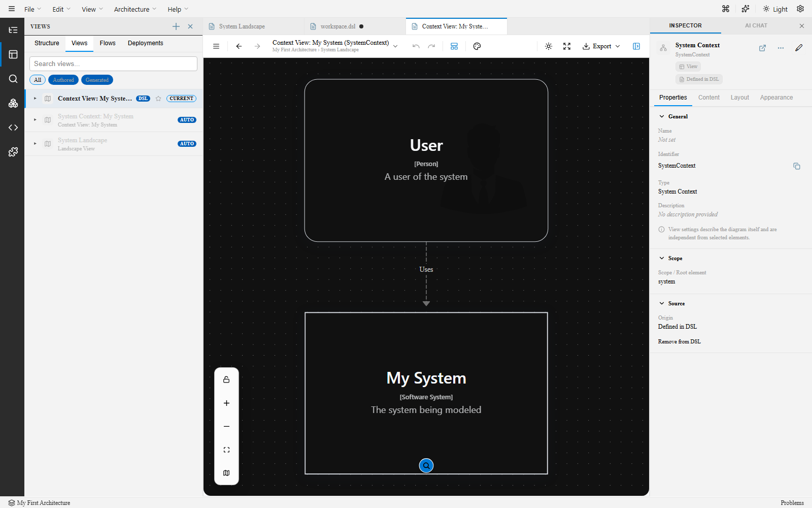Navigate back with the left arrow
812x508 pixels.
click(239, 46)
